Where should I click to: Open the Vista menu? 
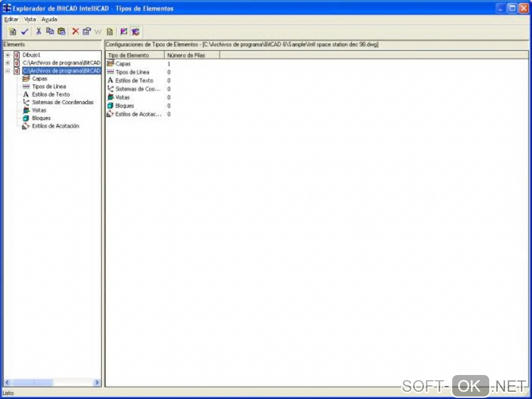coord(30,19)
